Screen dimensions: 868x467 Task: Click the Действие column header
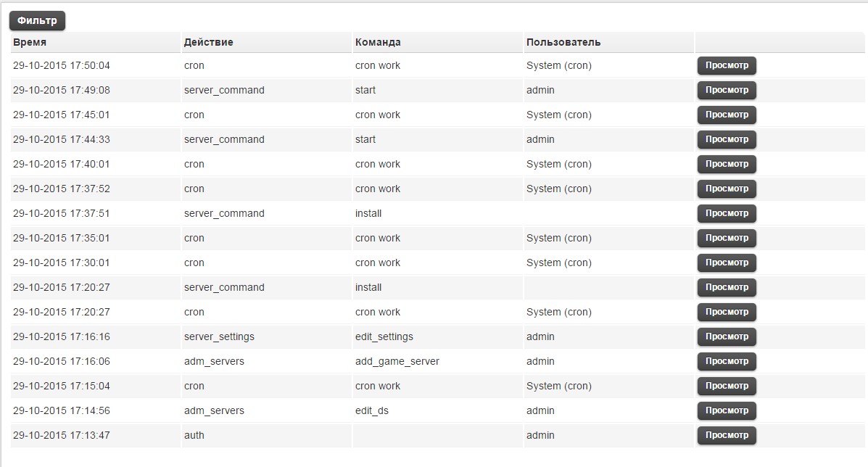pos(209,42)
